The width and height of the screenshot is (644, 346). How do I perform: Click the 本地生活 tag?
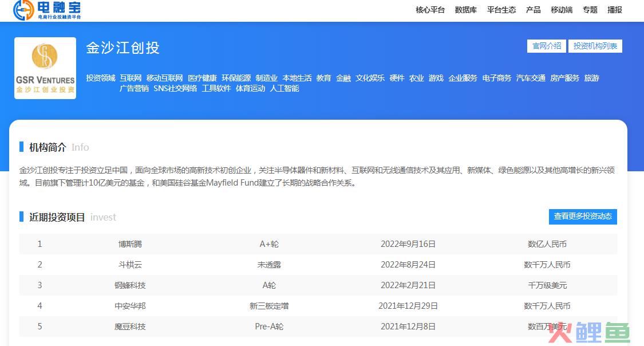297,78
